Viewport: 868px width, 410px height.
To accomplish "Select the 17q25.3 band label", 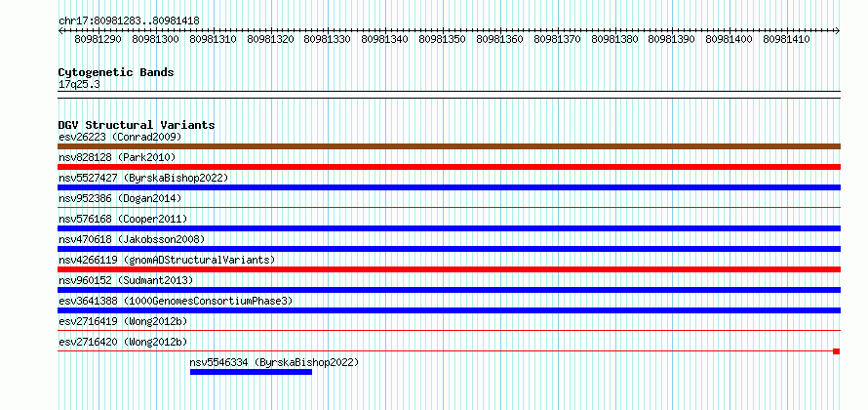I will click(79, 85).
